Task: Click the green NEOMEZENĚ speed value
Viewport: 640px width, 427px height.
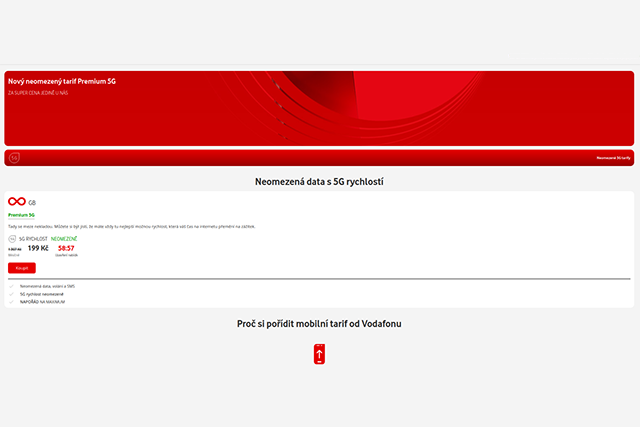Action: [64, 239]
